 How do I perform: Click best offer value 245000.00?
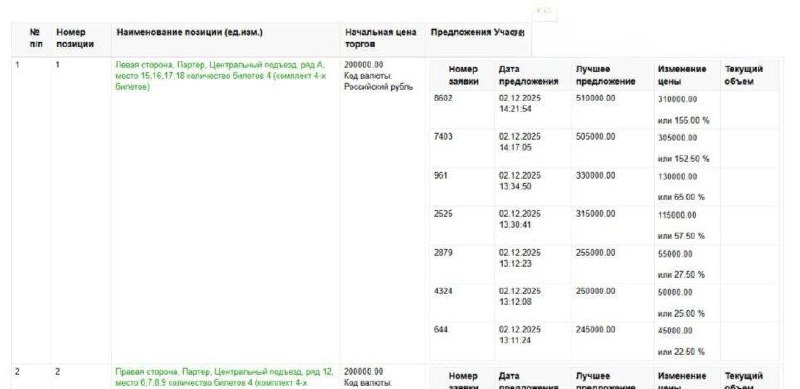[595, 330]
